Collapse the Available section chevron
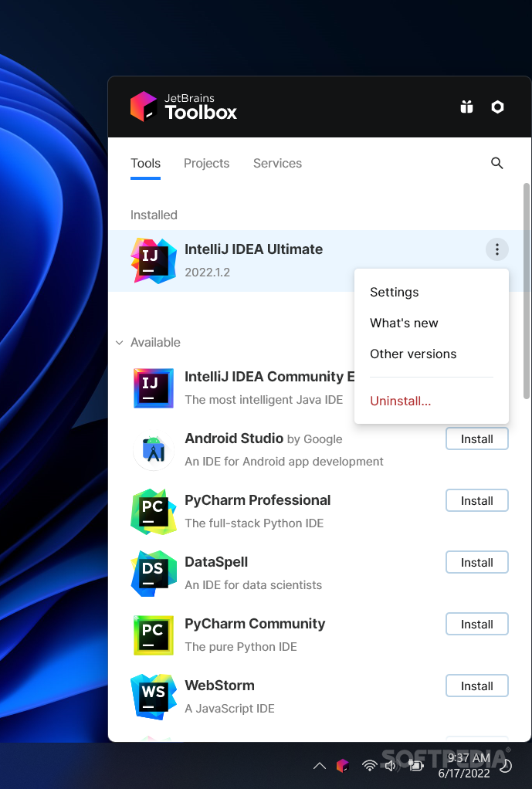The image size is (532, 789). tap(119, 343)
